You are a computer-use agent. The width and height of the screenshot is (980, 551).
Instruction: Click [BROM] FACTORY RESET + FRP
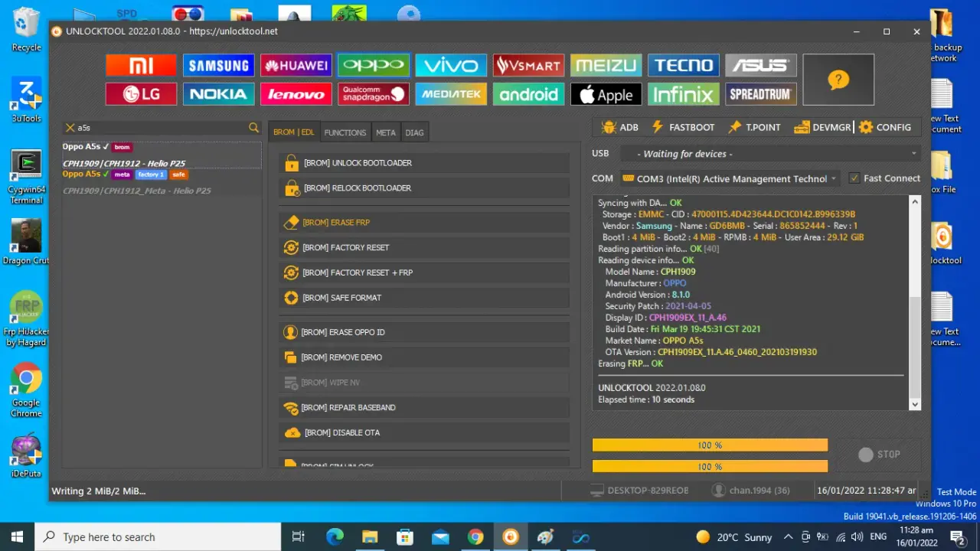(424, 273)
